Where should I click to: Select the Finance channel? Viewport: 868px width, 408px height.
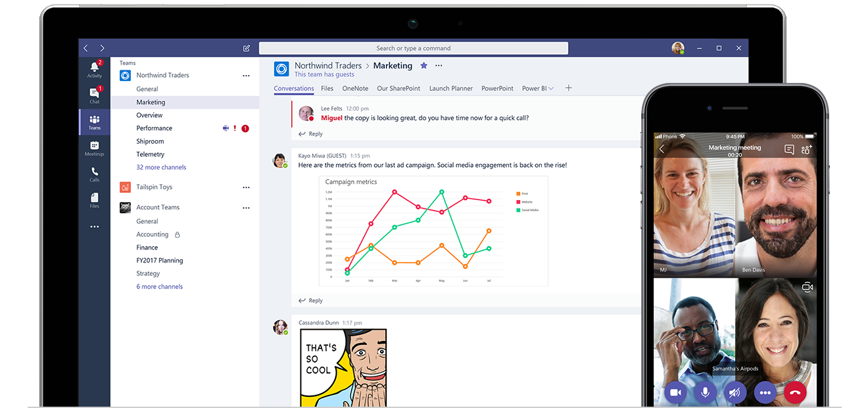(x=147, y=247)
